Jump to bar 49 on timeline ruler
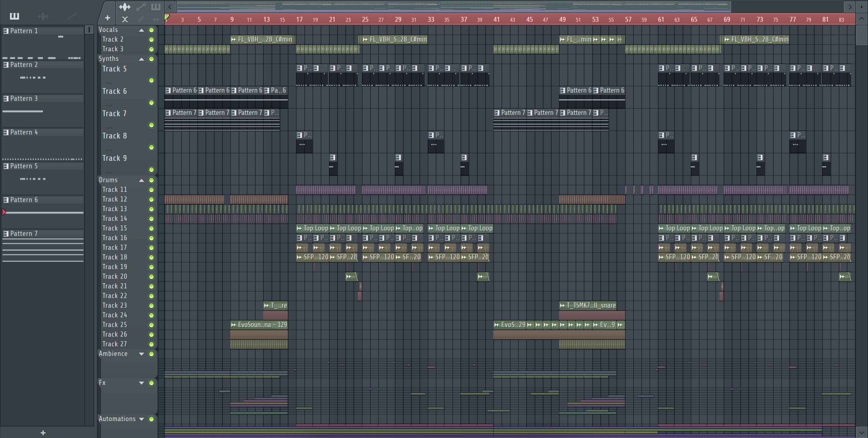 [562, 20]
